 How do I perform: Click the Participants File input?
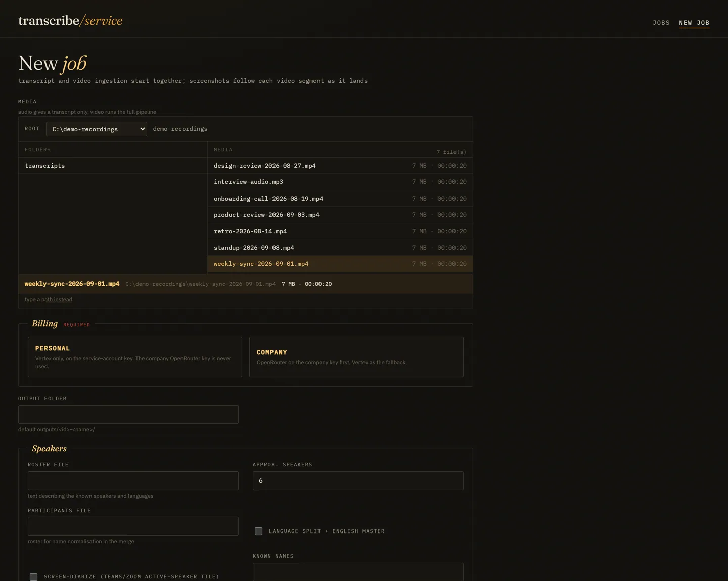click(x=133, y=526)
